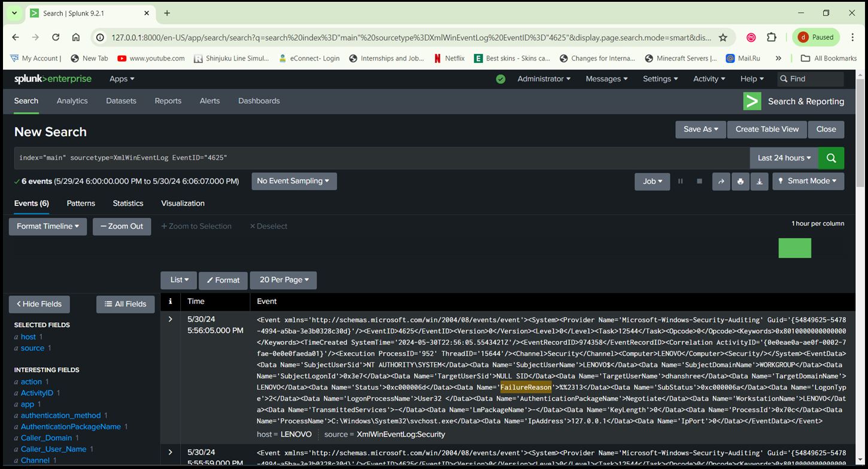Open the 20 Per Page dropdown
Image resolution: width=868 pixels, height=469 pixels.
[283, 280]
